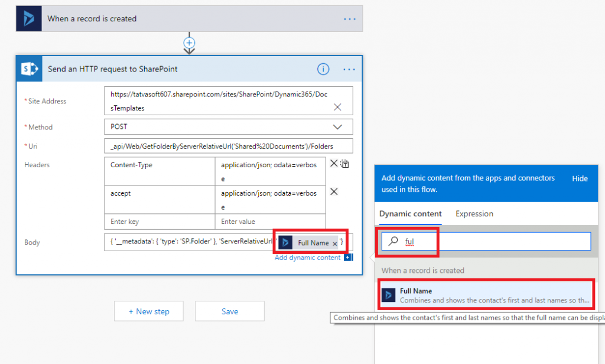Screen dimensions: 605x364
Task: Click the Dynamics 365 icon on the trigger card
Action: click(x=28, y=18)
